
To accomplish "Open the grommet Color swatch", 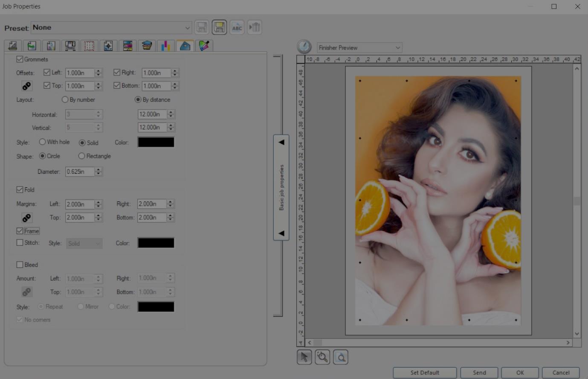I will pos(156,142).
